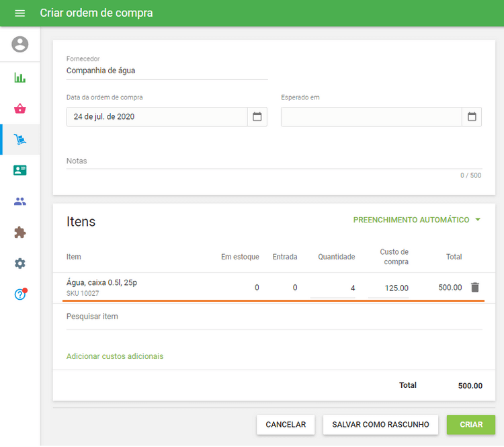The height and width of the screenshot is (447, 504).
Task: Open the hamburger navigation menu
Action: pyautogui.click(x=19, y=13)
